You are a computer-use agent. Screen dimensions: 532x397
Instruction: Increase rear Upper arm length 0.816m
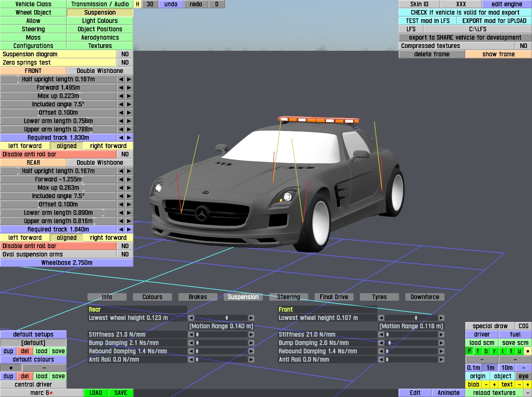129,221
